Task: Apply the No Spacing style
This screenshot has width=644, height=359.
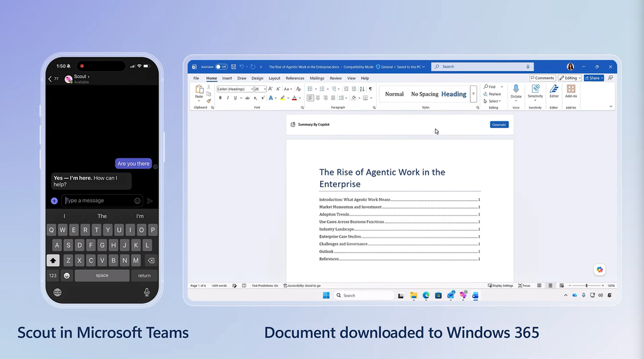Action: coord(425,94)
